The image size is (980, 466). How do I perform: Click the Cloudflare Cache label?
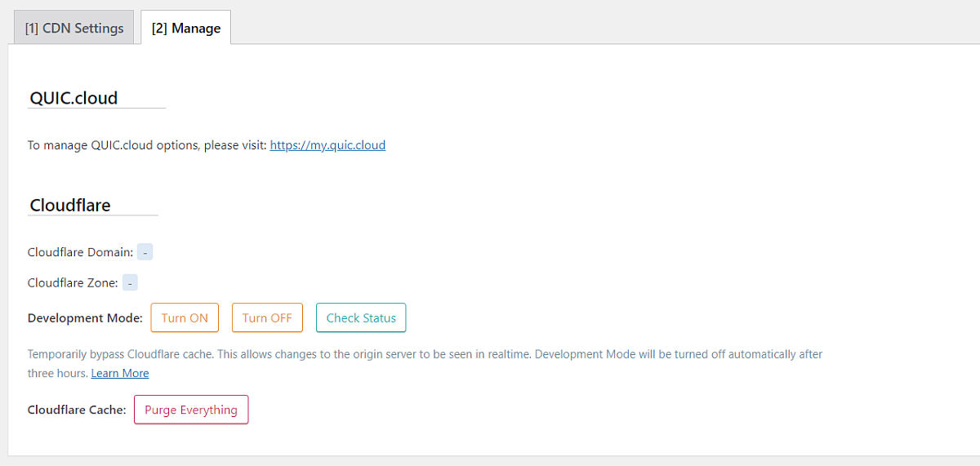(77, 410)
